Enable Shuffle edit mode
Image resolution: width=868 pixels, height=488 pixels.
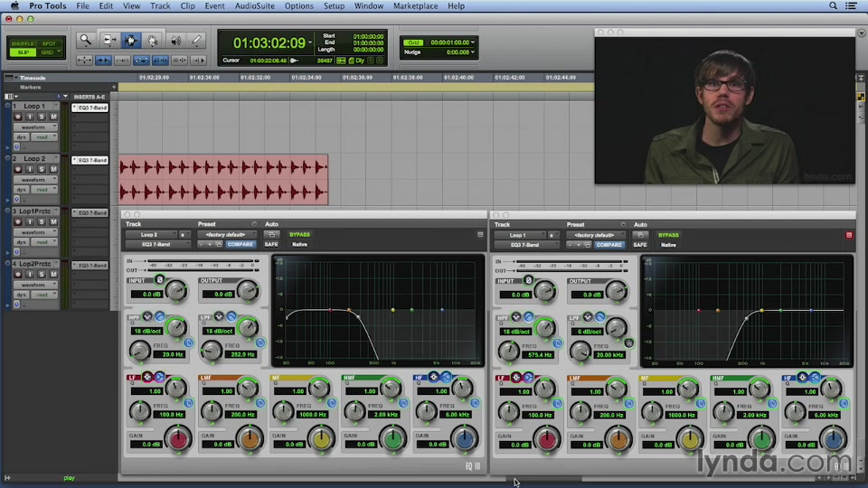pos(23,43)
